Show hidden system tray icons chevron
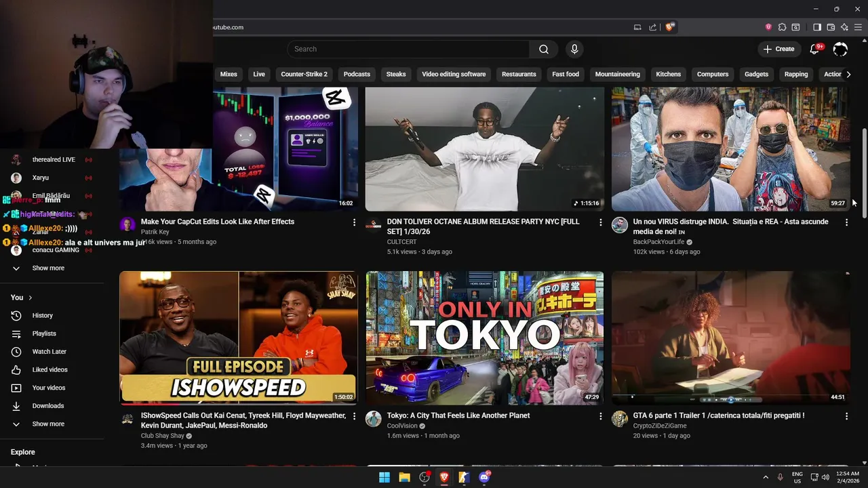The image size is (868, 488). tap(766, 477)
